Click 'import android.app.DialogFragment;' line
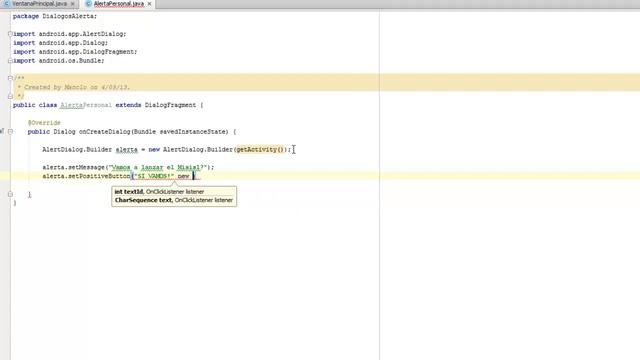 75,52
